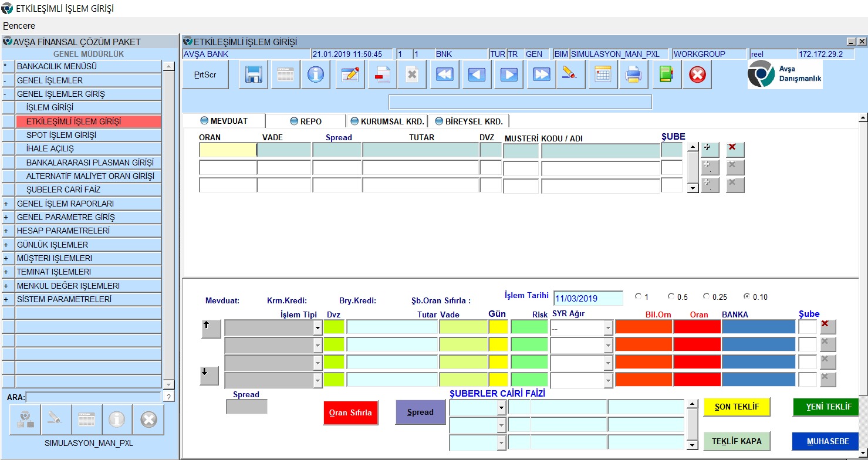
Task: Switch to the KURUMSAL KRD. tab
Action: click(x=387, y=121)
